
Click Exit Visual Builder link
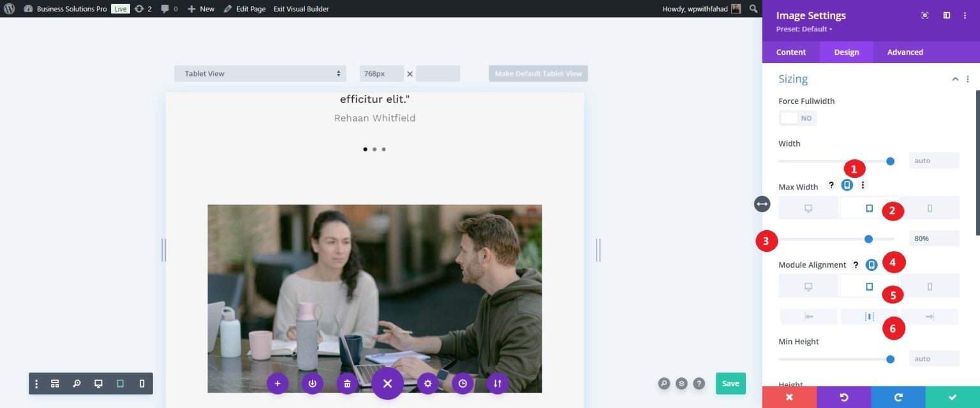click(x=301, y=9)
